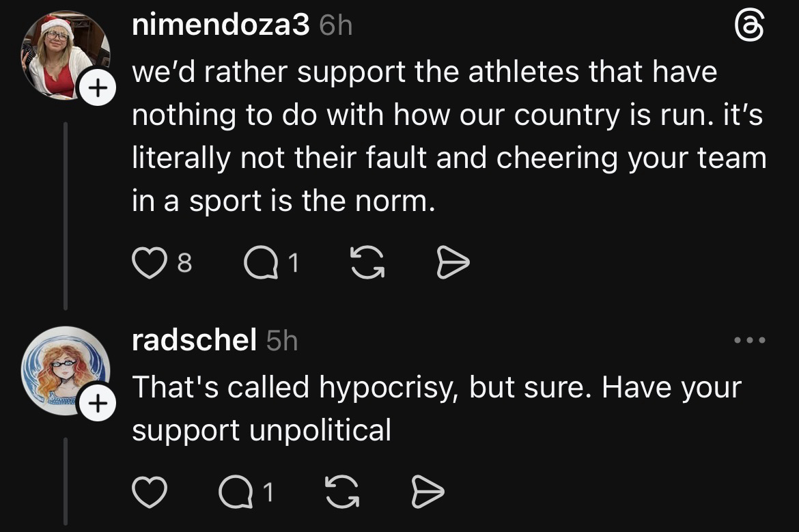The height and width of the screenshot is (532, 799).
Task: Share nimendoza3's post via send icon
Action: (452, 264)
